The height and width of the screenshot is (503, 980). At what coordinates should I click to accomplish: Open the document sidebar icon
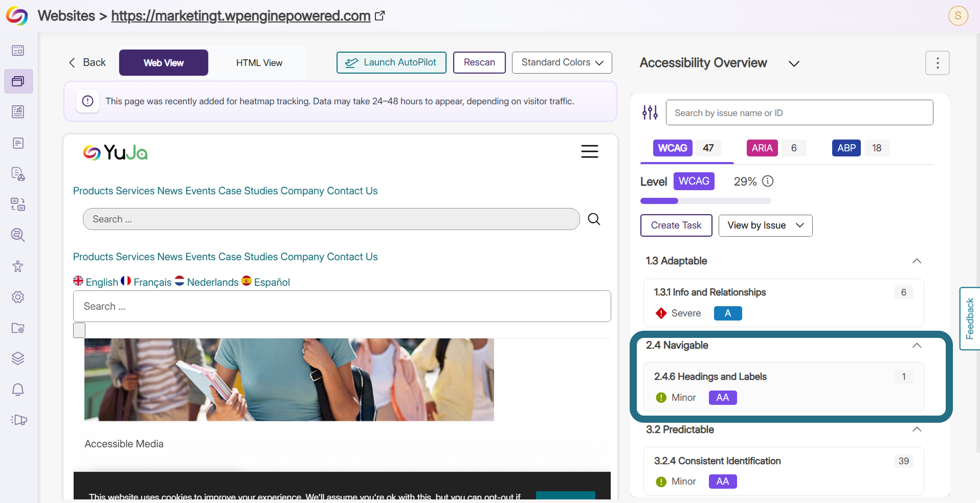(18, 143)
